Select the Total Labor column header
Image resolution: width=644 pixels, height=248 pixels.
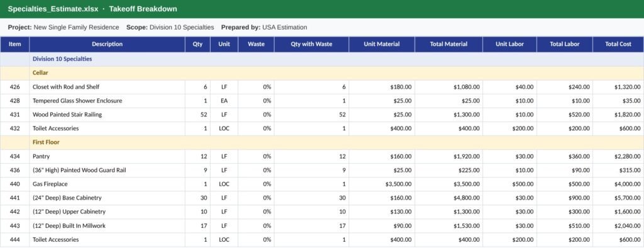[x=564, y=44]
